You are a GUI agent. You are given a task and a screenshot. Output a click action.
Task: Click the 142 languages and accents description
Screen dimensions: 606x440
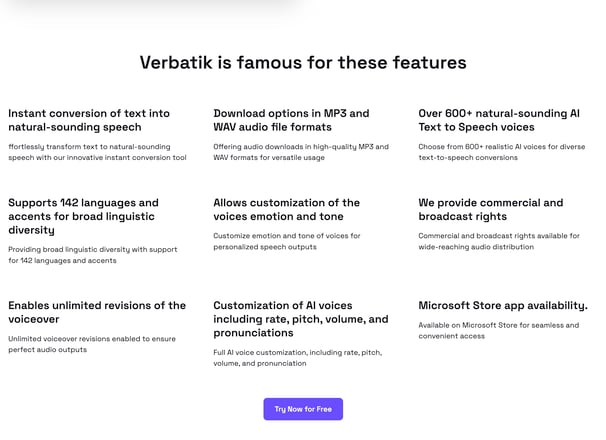93,255
